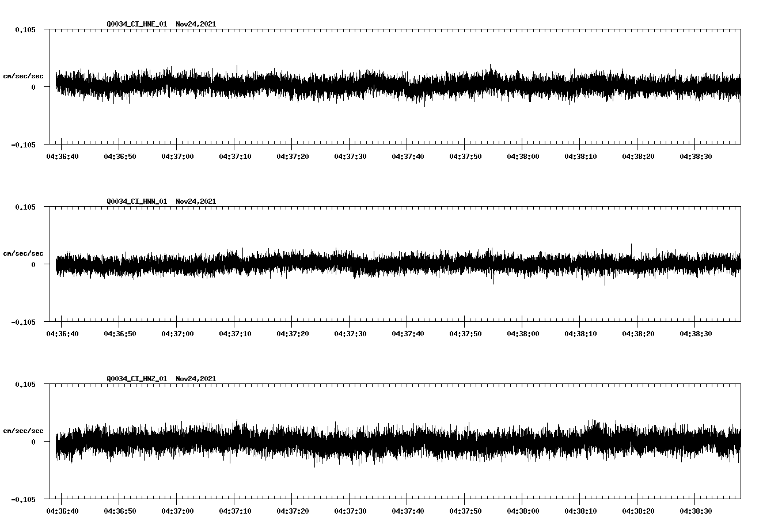This screenshot has height=532, width=782.
Task: Click the 04:38:10 time label under HNE plot
Action: pyautogui.click(x=580, y=157)
